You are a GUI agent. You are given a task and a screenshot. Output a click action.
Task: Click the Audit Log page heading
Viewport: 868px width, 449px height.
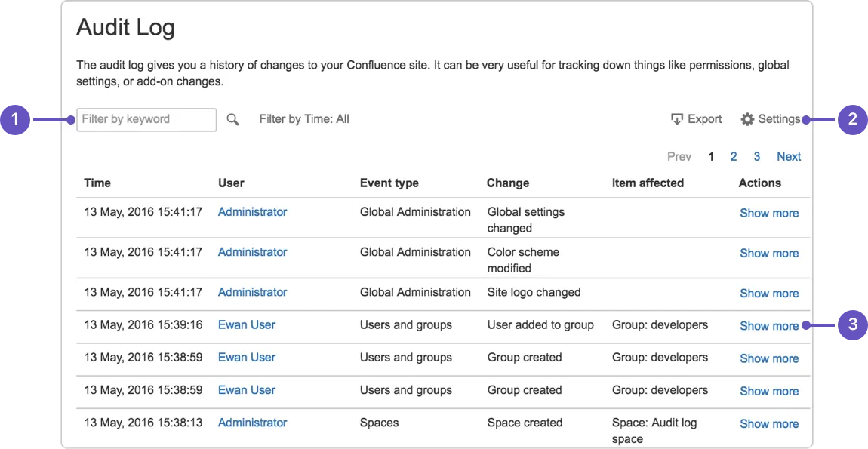[125, 27]
